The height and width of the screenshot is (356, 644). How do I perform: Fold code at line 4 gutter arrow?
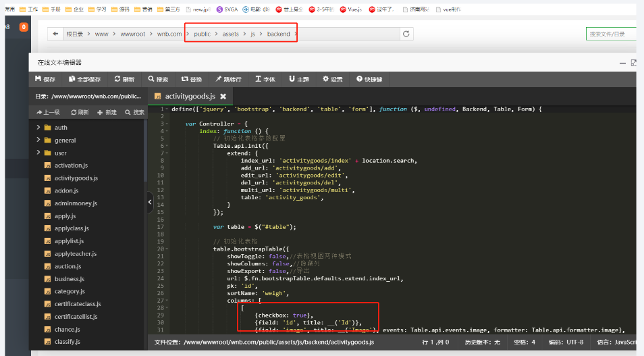pyautogui.click(x=167, y=131)
